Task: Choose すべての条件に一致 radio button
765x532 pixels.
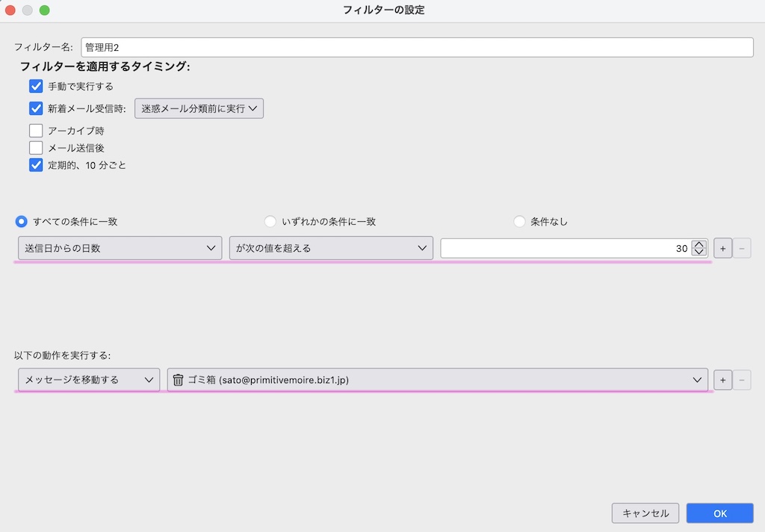Action: point(22,221)
